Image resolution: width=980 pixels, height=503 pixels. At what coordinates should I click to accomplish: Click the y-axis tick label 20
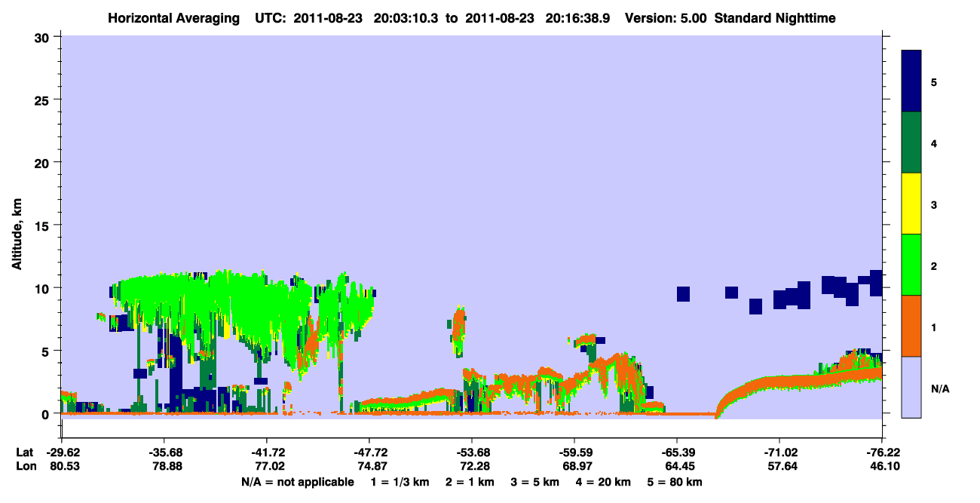44,162
